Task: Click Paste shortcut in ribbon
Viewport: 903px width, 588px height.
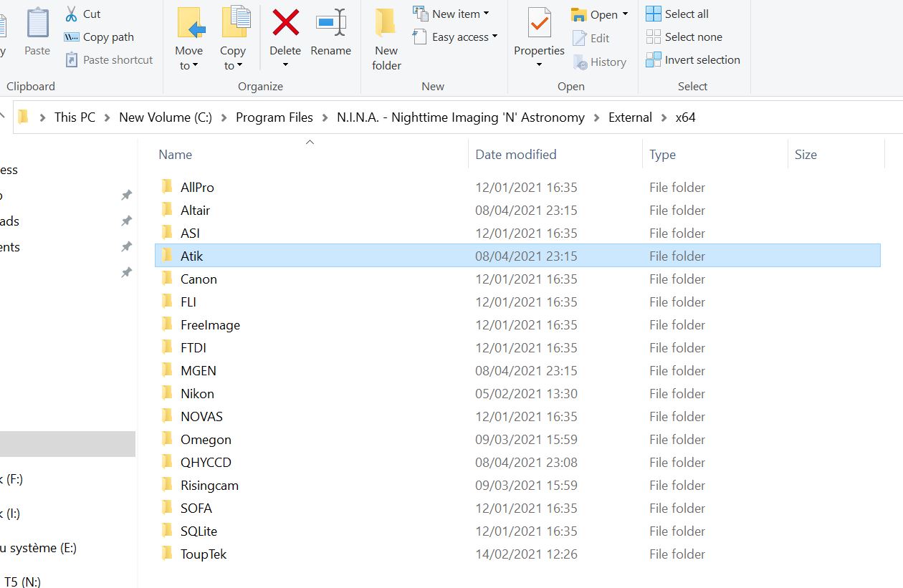Action: point(109,59)
